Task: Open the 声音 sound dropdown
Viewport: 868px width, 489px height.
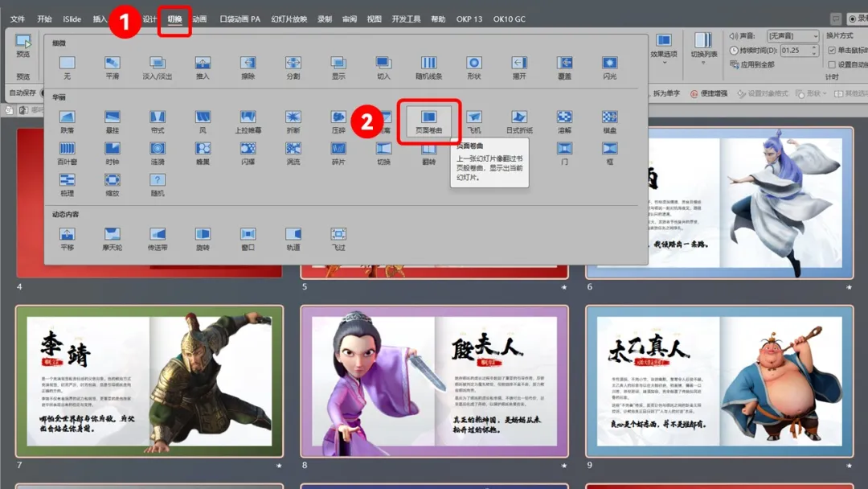Action: 793,36
